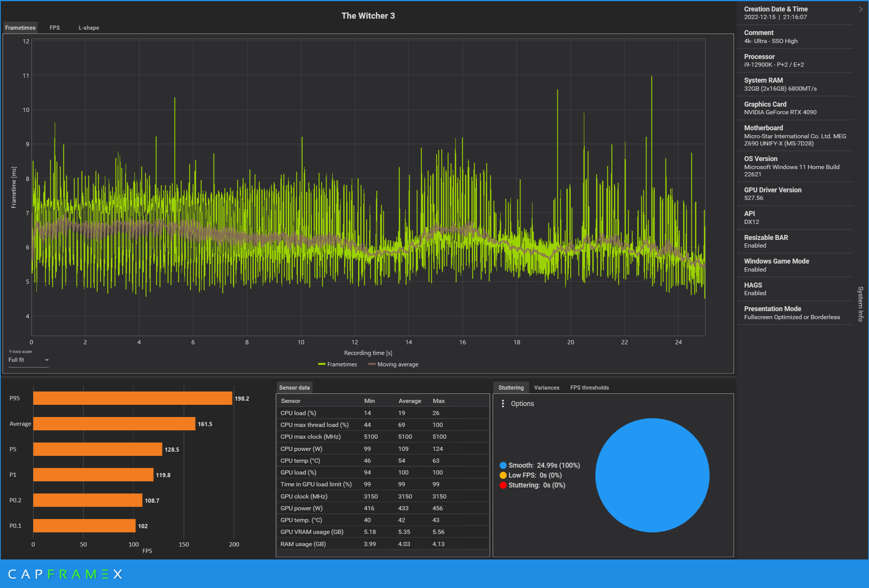Click the Sensor column header
The width and height of the screenshot is (869, 588).
point(290,401)
